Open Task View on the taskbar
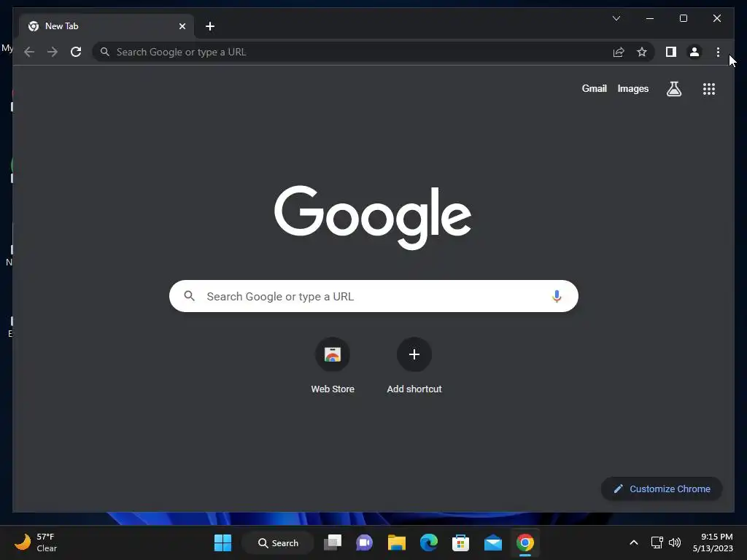 coord(333,542)
